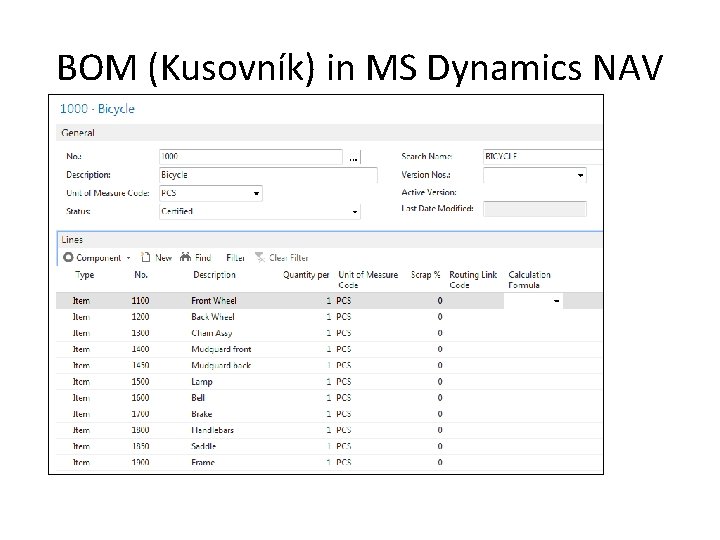Image resolution: width=720 pixels, height=540 pixels.
Task: Click the Calculation Formula column header
Action: pyautogui.click(x=529, y=280)
